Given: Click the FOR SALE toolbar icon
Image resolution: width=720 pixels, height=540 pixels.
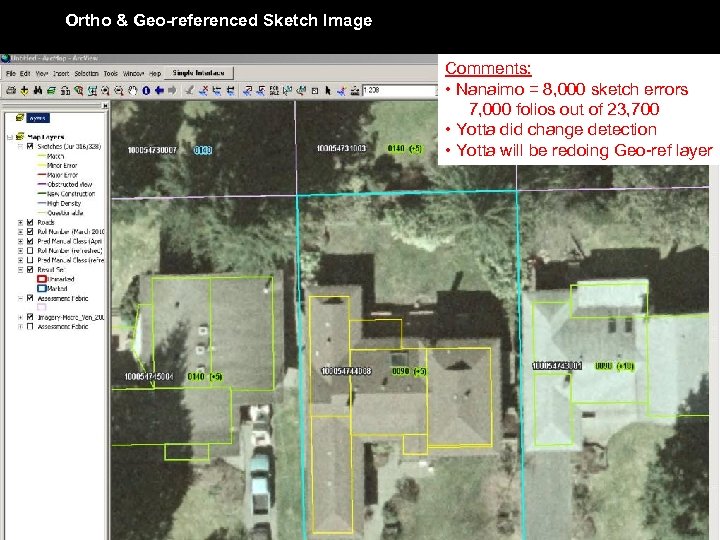Looking at the screenshot, I should click(274, 90).
